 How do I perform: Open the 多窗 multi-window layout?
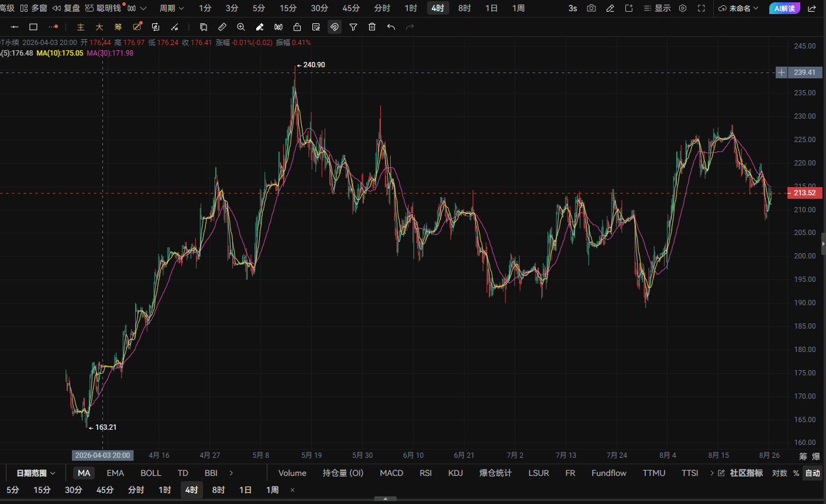coord(33,8)
